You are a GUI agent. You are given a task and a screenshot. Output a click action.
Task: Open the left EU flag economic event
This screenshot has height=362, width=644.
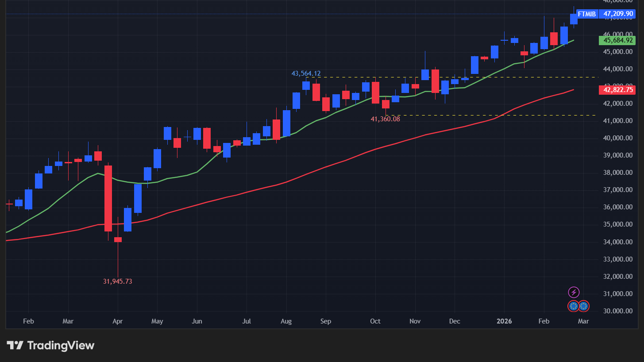pyautogui.click(x=574, y=306)
